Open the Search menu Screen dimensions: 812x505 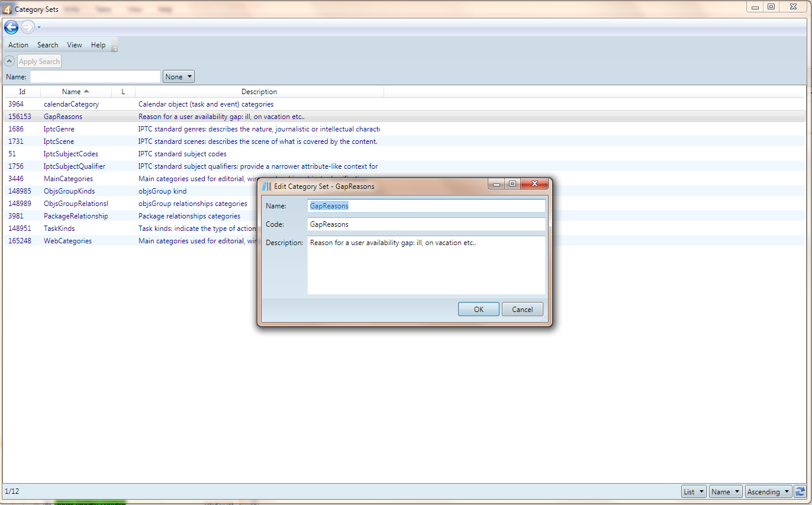point(47,45)
